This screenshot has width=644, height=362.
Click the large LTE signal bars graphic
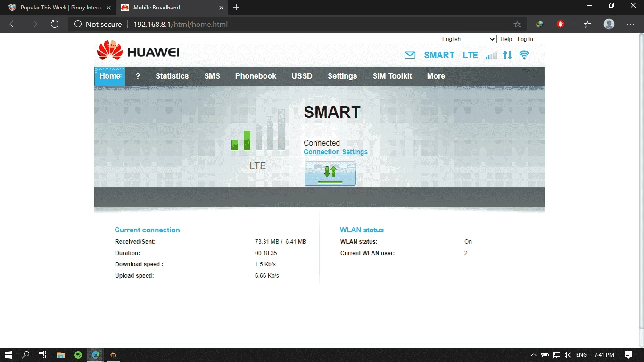258,130
